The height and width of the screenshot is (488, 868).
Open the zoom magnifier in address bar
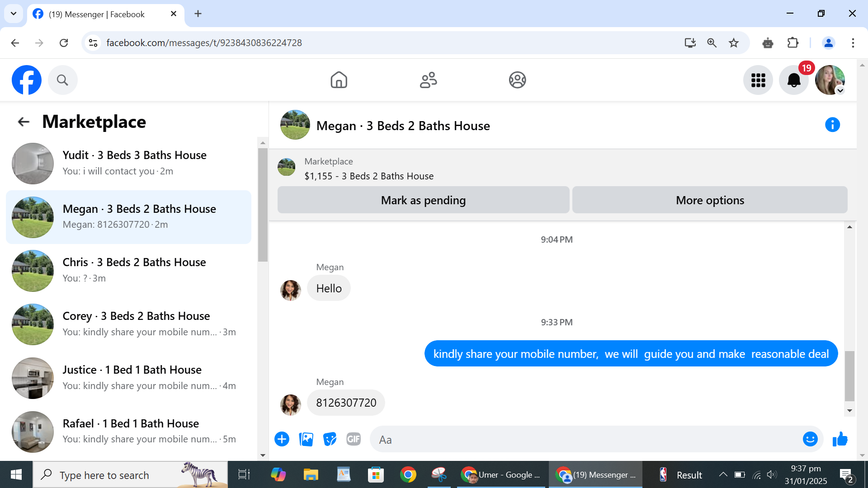(x=712, y=43)
